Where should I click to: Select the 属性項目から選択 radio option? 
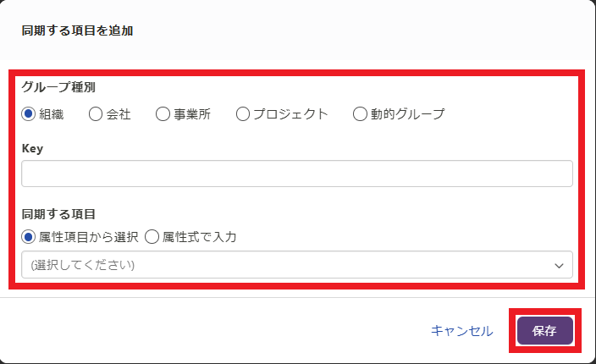pyautogui.click(x=29, y=237)
